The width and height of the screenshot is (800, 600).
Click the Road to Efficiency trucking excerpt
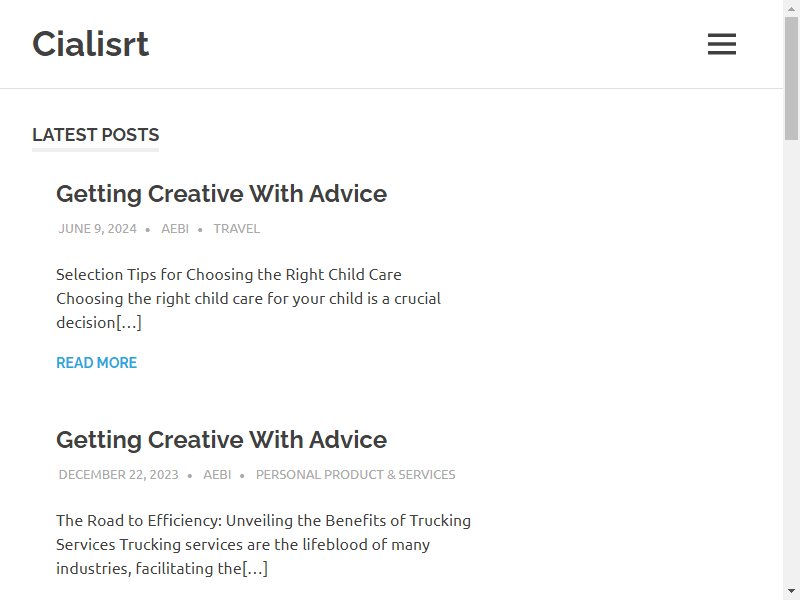tap(263, 544)
